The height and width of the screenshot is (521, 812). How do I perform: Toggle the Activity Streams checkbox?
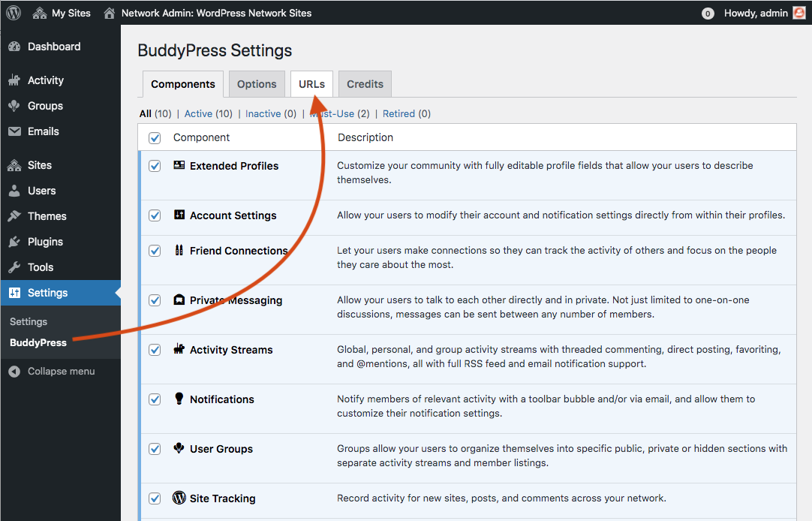tap(155, 350)
